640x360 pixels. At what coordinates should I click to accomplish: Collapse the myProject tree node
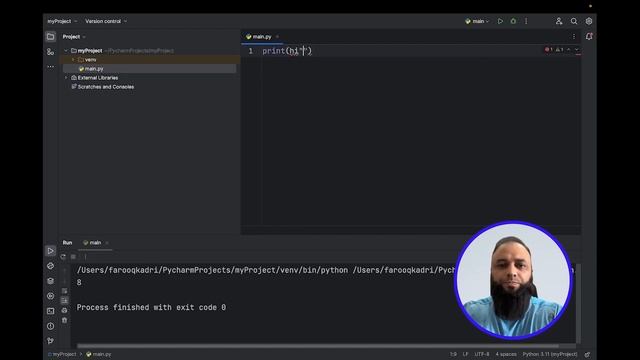66,51
